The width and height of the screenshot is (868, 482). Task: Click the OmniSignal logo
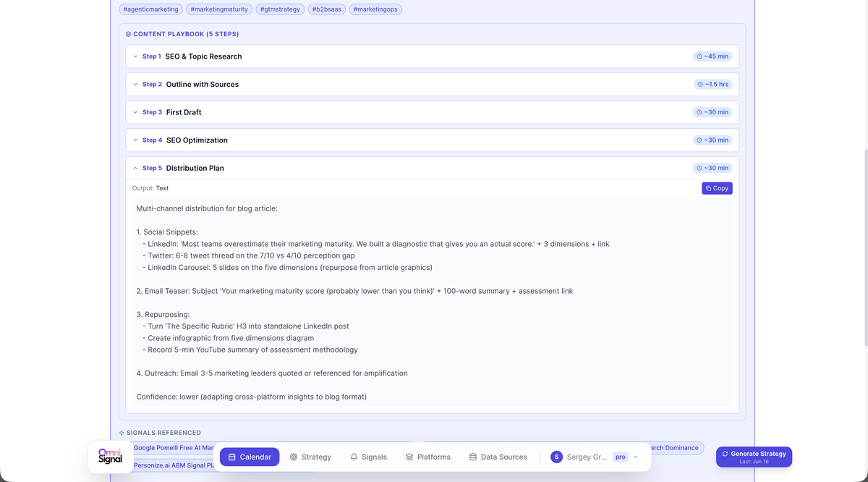pos(111,457)
